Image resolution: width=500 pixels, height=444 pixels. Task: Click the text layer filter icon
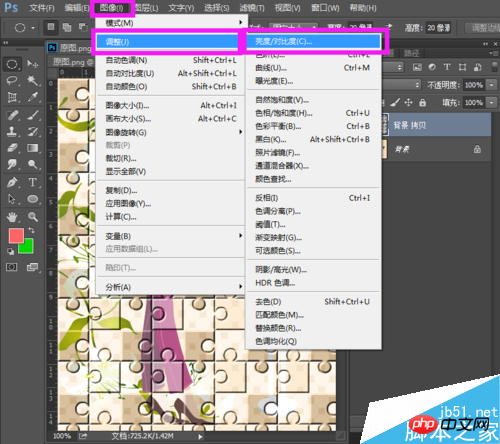(x=447, y=67)
